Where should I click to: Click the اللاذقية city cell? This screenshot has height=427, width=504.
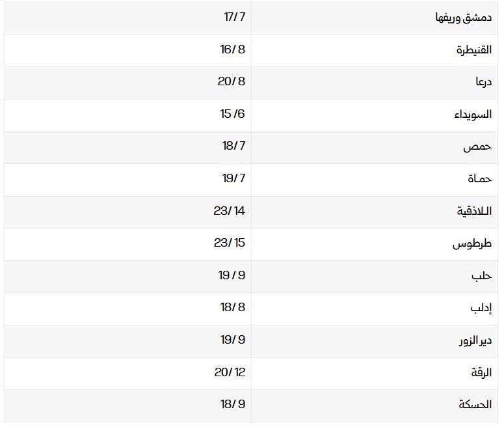(x=474, y=212)
